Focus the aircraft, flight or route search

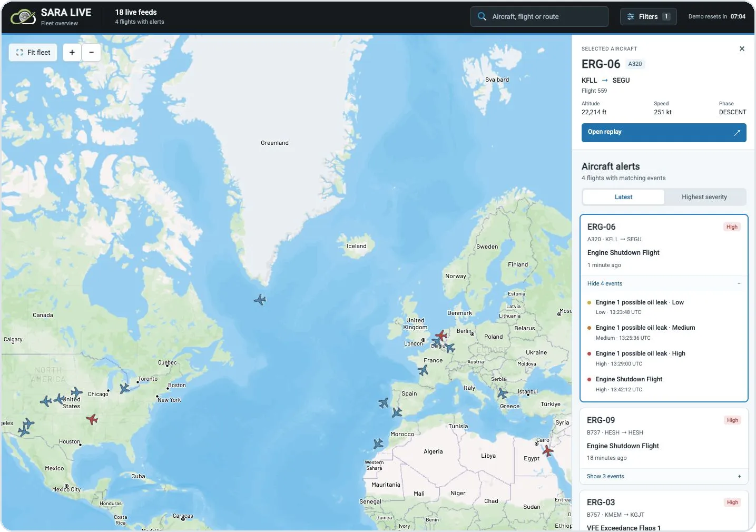point(539,17)
